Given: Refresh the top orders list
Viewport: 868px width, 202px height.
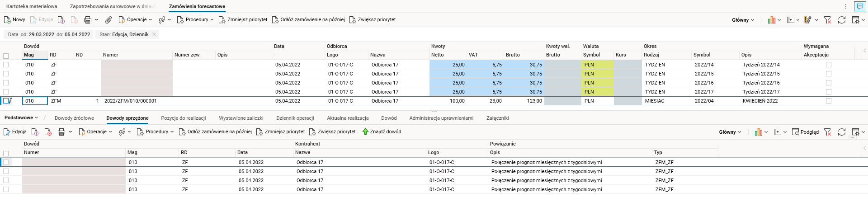Looking at the screenshot, I should (x=841, y=20).
